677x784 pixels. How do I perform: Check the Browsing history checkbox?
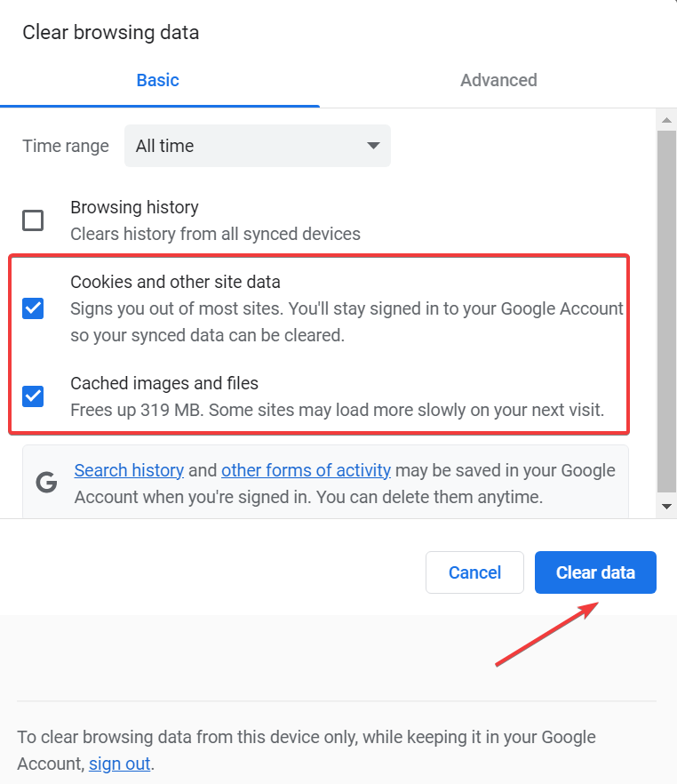coord(33,220)
